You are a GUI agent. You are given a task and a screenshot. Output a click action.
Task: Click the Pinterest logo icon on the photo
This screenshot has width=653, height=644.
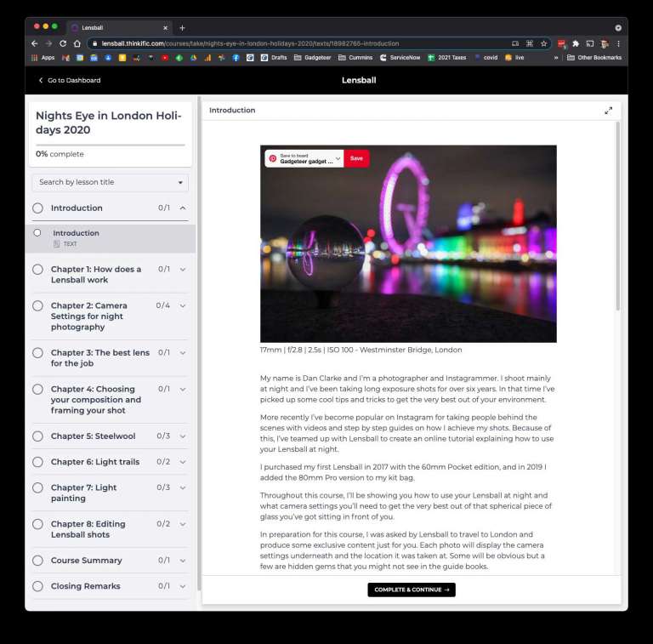click(273, 158)
